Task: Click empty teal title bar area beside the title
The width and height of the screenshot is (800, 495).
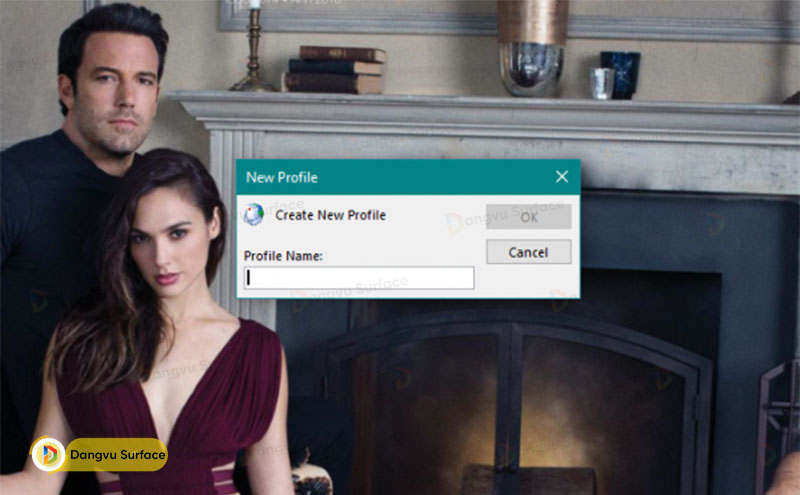Action: (440, 177)
